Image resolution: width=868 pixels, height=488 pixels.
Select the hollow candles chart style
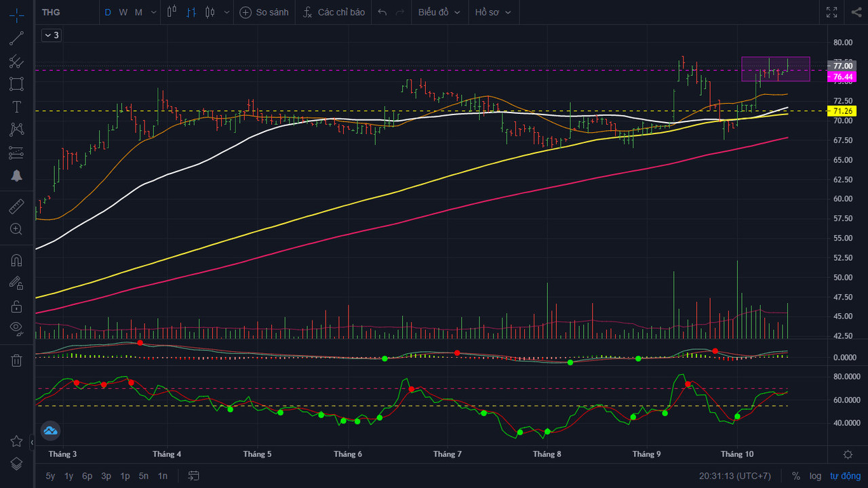(172, 12)
